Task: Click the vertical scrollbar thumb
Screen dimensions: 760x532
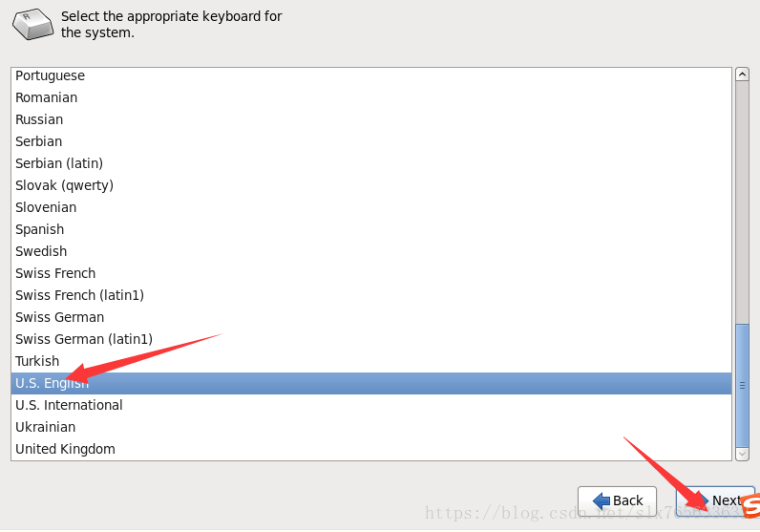Action: pos(742,386)
